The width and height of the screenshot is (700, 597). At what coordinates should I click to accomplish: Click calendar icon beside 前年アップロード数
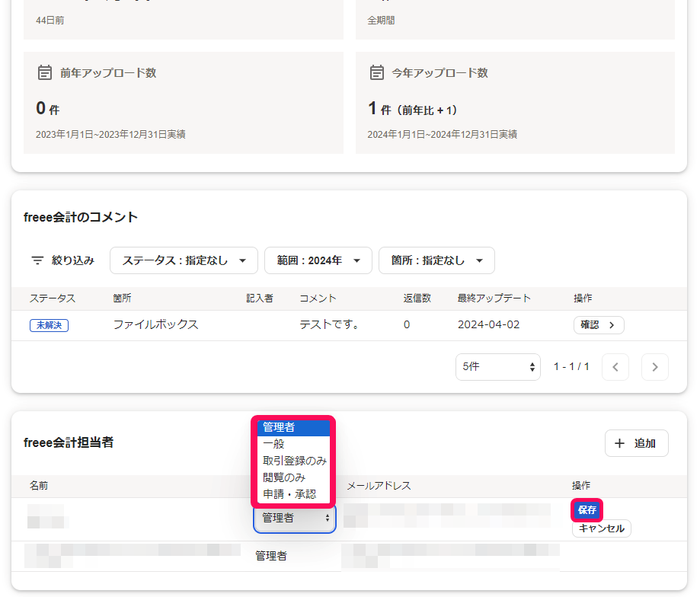45,72
